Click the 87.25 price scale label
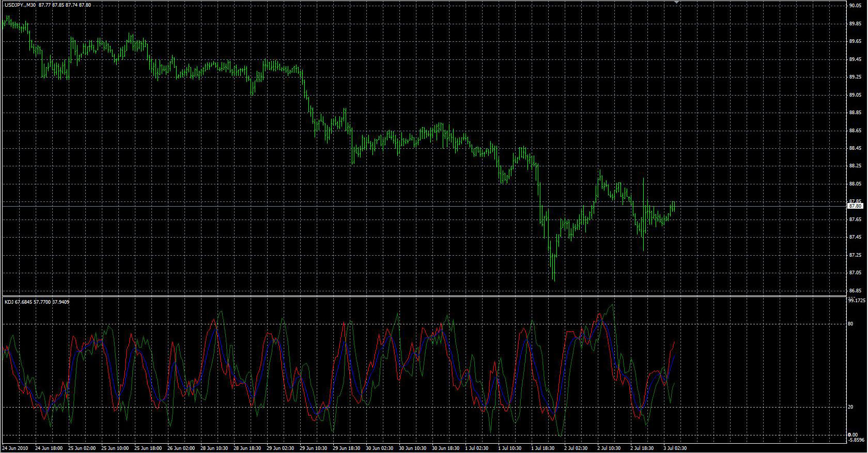 pyautogui.click(x=855, y=255)
